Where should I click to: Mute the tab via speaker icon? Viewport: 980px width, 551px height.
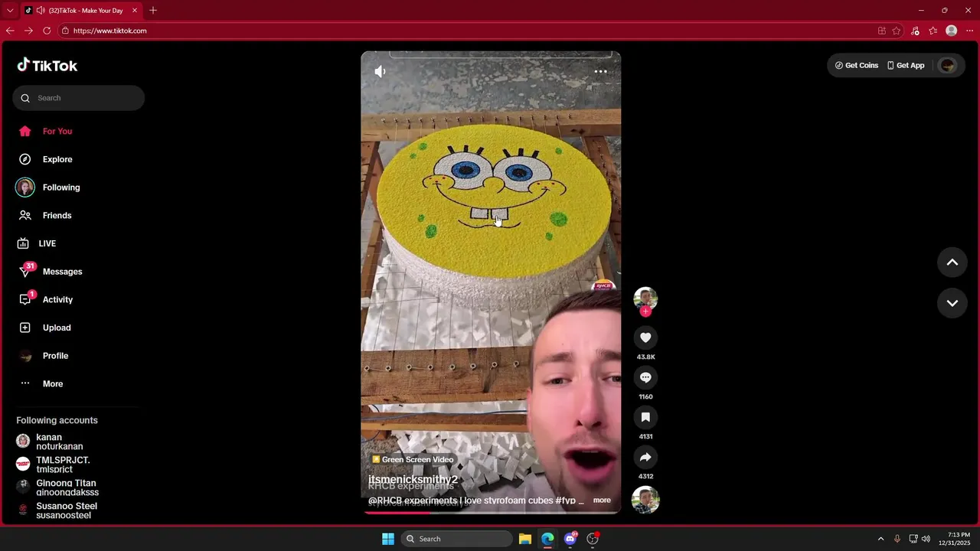point(41,10)
